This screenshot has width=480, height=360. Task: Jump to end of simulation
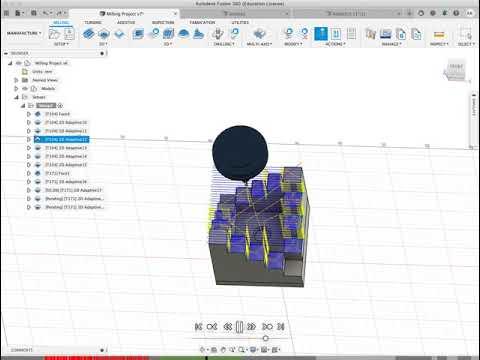(x=281, y=327)
